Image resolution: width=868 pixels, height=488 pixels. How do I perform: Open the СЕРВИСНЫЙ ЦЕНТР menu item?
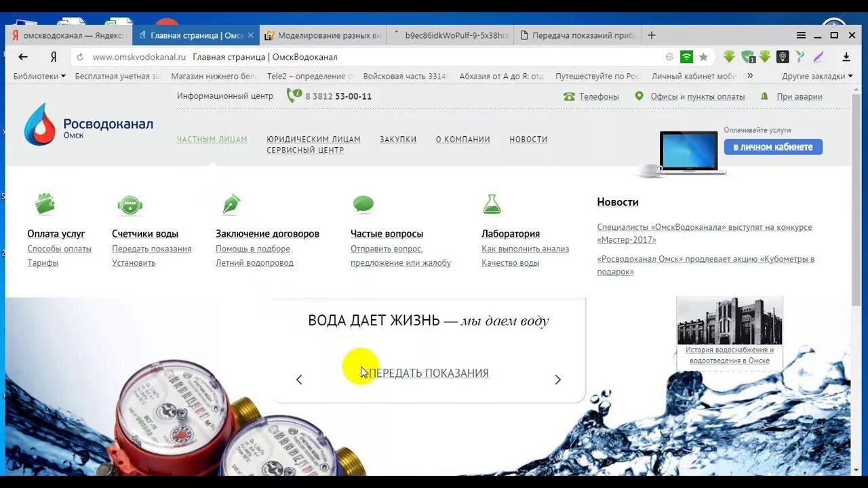pyautogui.click(x=305, y=150)
